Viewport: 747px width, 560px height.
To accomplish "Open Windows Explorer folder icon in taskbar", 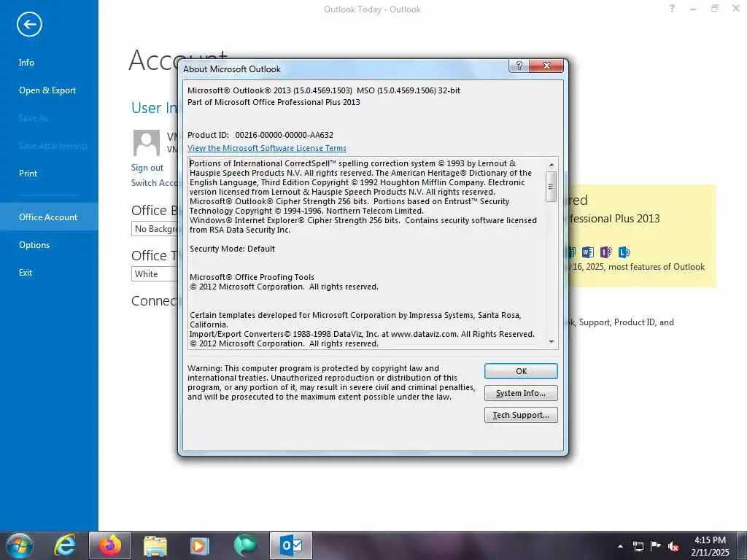I will pos(155,545).
